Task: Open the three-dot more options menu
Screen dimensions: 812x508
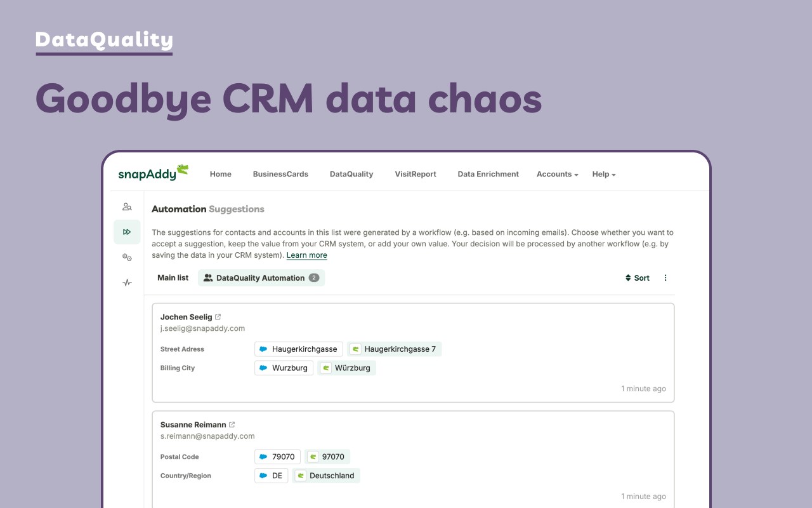Action: (665, 278)
